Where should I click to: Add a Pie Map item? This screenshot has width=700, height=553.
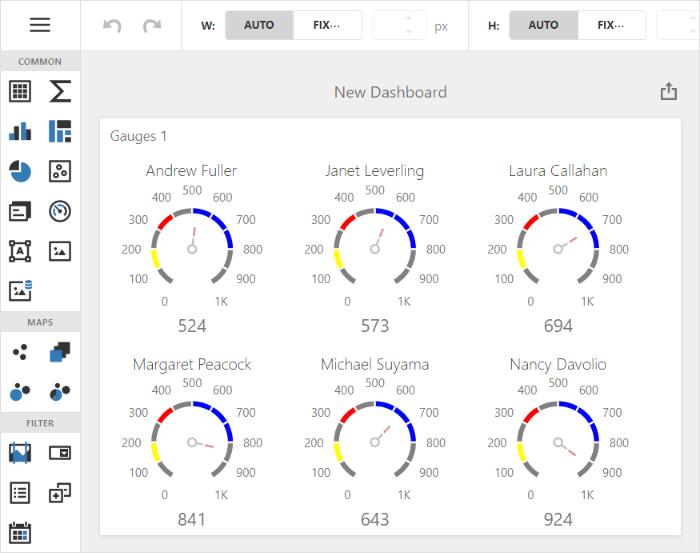[60, 392]
